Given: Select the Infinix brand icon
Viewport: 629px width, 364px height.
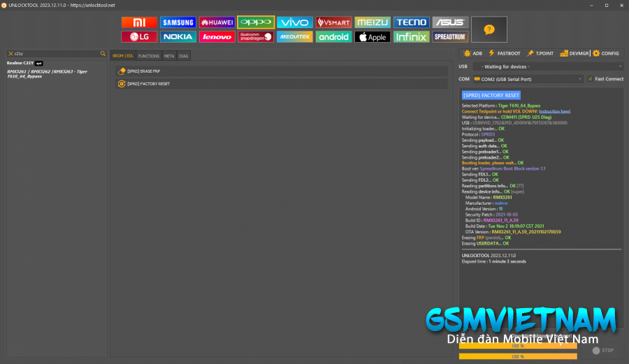Looking at the screenshot, I should [411, 37].
